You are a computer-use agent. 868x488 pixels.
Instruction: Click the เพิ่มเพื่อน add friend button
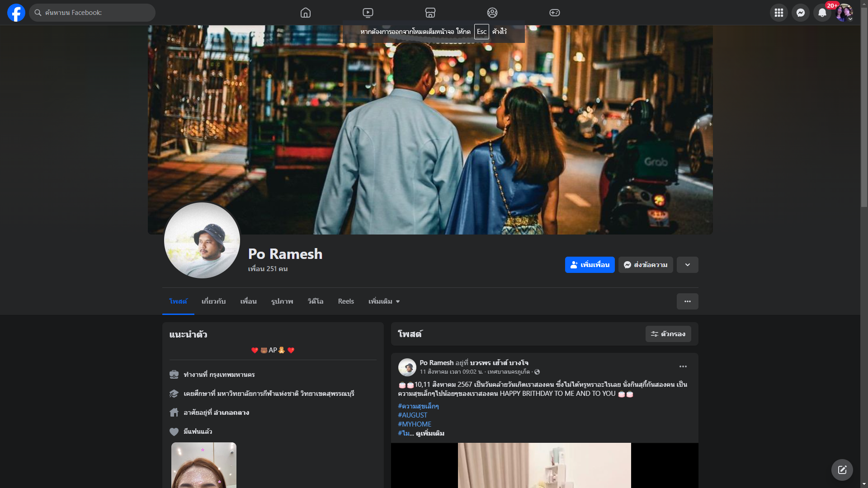pyautogui.click(x=590, y=265)
